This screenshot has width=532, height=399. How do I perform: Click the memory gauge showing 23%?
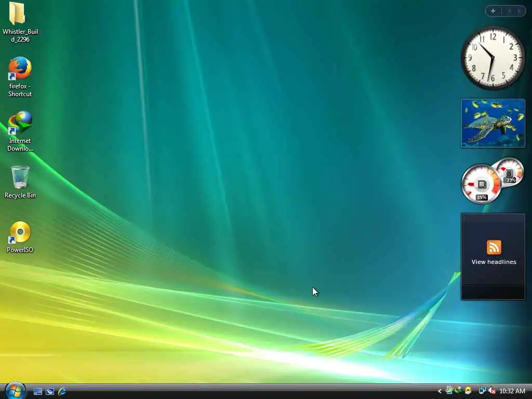509,172
